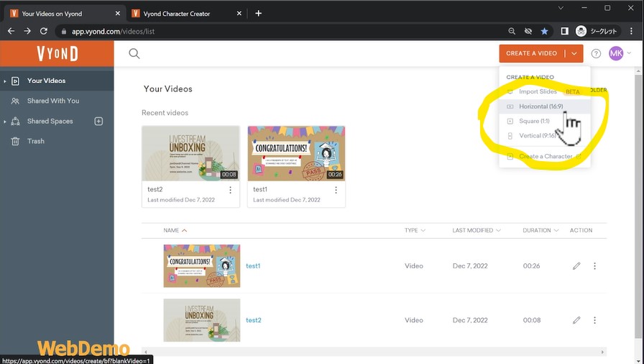The height and width of the screenshot is (364, 644).
Task: Open the browser tab search chevron
Action: click(x=561, y=8)
